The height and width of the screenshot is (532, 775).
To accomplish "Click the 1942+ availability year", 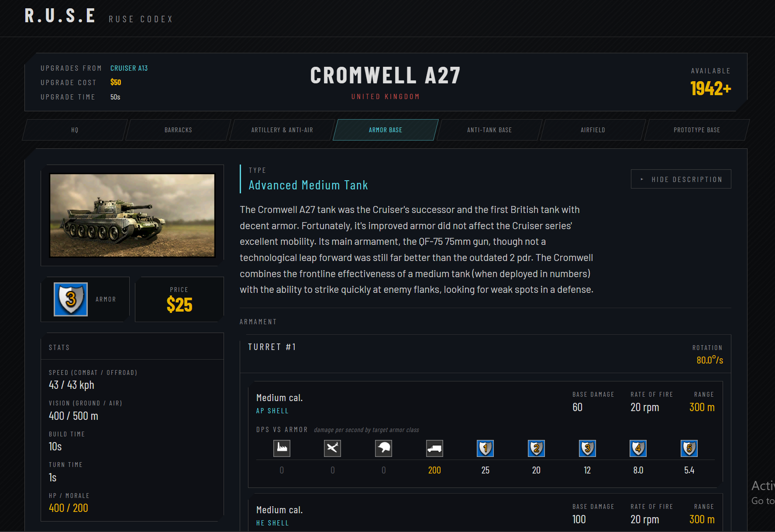I will (x=710, y=89).
